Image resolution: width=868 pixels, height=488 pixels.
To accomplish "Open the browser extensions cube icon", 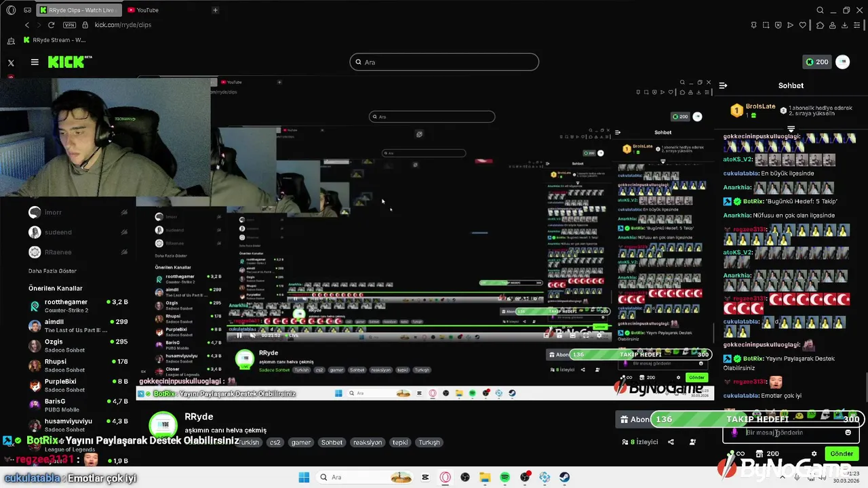I will pos(820,25).
